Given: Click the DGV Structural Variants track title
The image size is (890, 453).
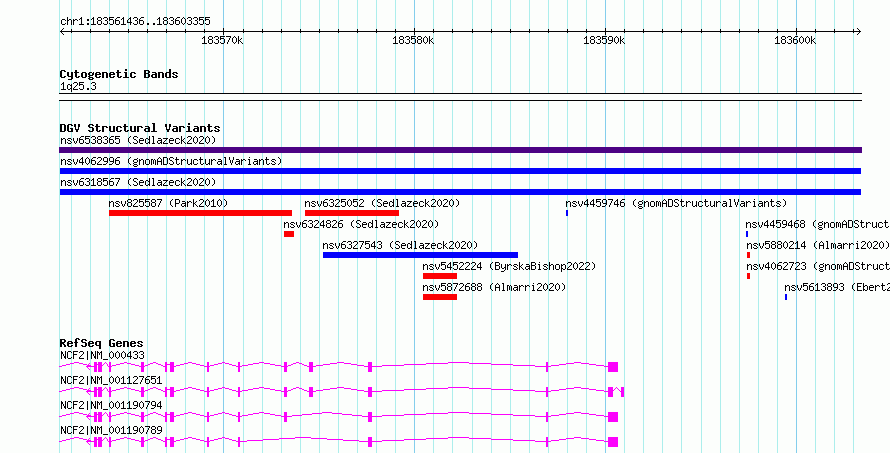Looking at the screenshot, I should (x=140, y=128).
